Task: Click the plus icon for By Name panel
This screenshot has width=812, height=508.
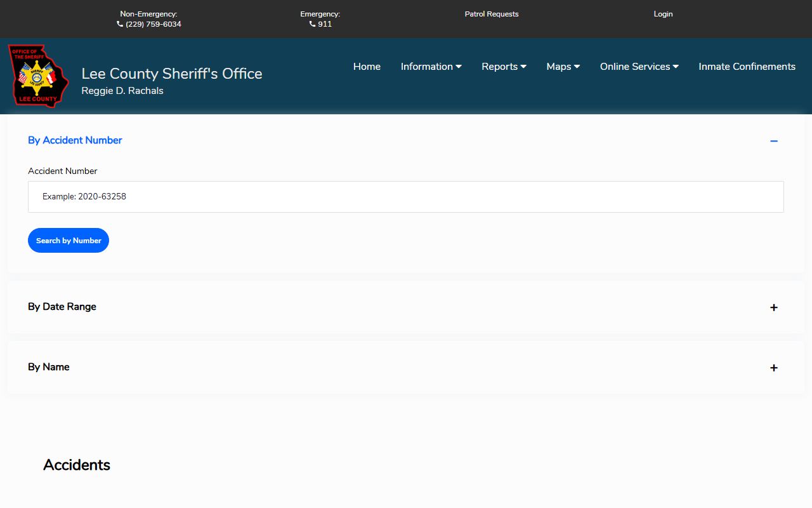Action: tap(774, 368)
